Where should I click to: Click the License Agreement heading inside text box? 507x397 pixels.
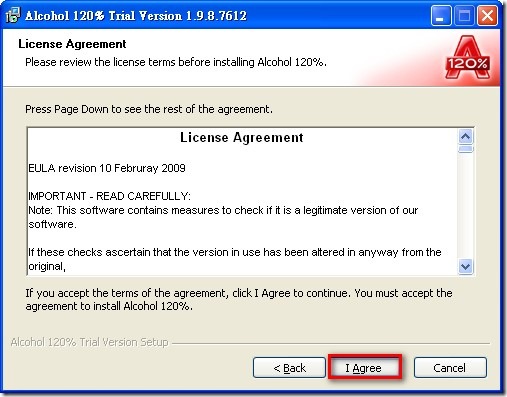click(242, 137)
